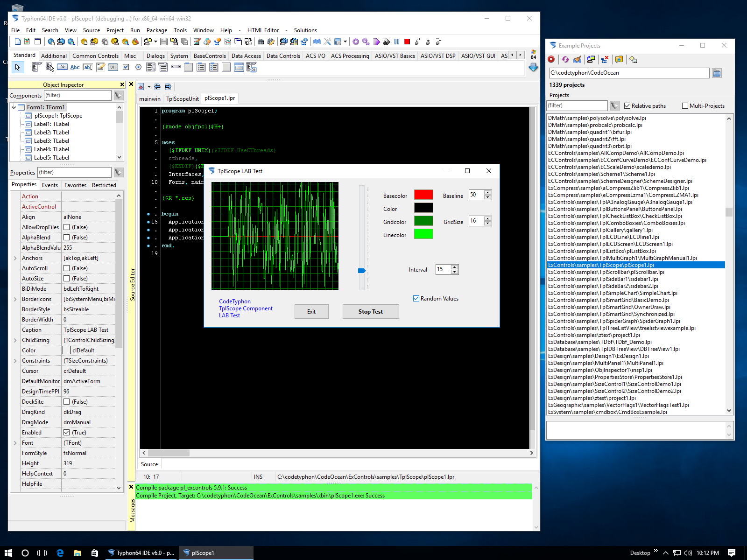Click the Pause execution toolbar icon

(397, 42)
